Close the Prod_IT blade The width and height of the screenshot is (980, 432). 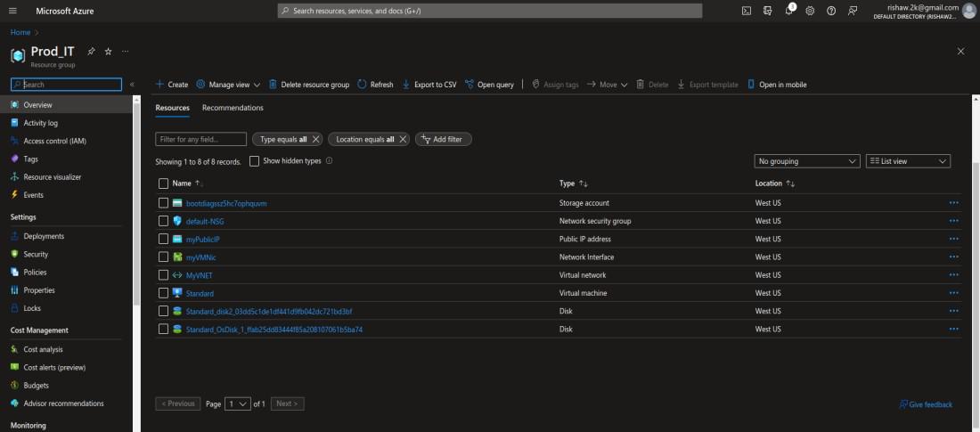[960, 52]
